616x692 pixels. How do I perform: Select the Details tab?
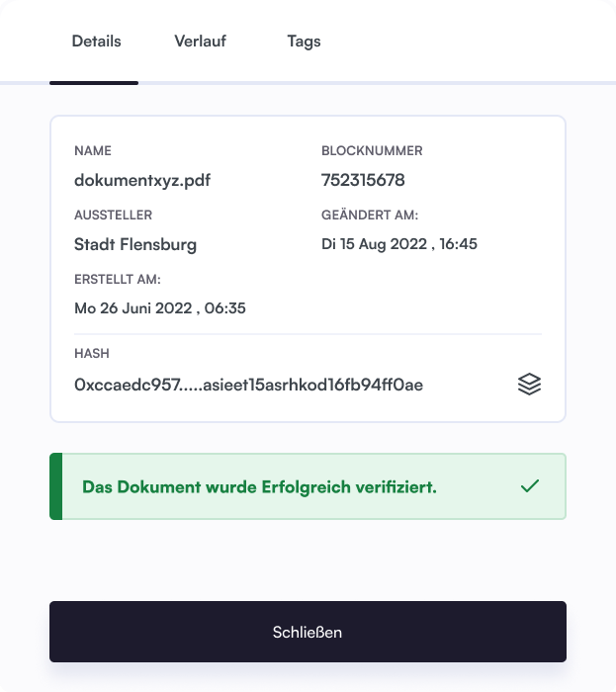coord(97,42)
